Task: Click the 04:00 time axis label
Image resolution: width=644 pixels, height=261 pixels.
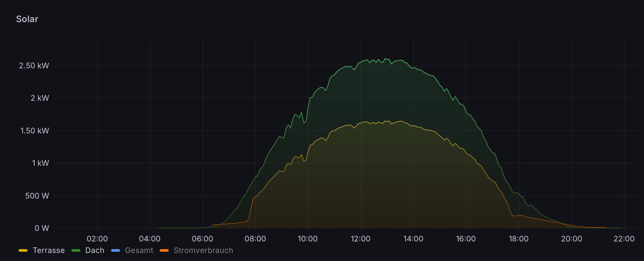Action: coord(150,239)
